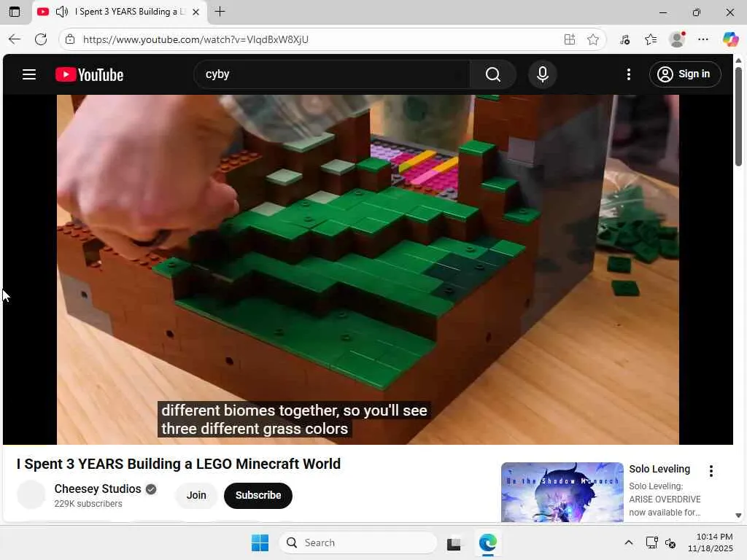Image resolution: width=747 pixels, height=560 pixels.
Task: Click the browser back arrow
Action: coord(15,39)
